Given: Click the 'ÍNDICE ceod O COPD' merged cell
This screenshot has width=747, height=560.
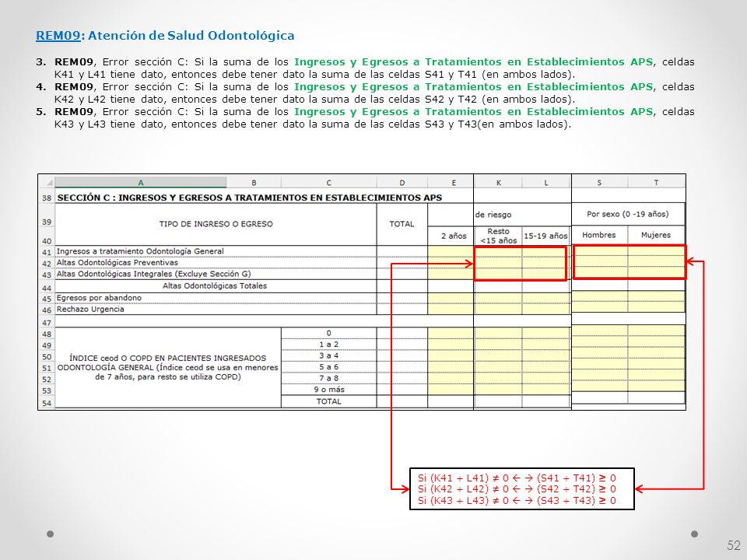Looking at the screenshot, I should (168, 367).
